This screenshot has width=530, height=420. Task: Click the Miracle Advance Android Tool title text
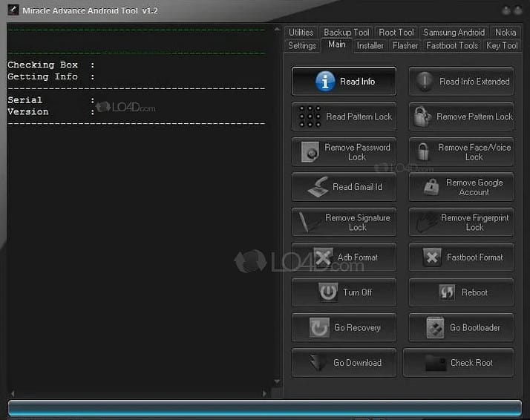[x=90, y=10]
